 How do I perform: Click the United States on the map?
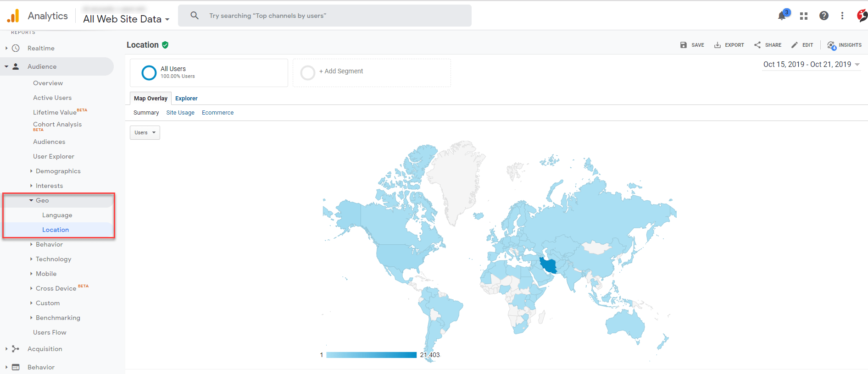400,257
